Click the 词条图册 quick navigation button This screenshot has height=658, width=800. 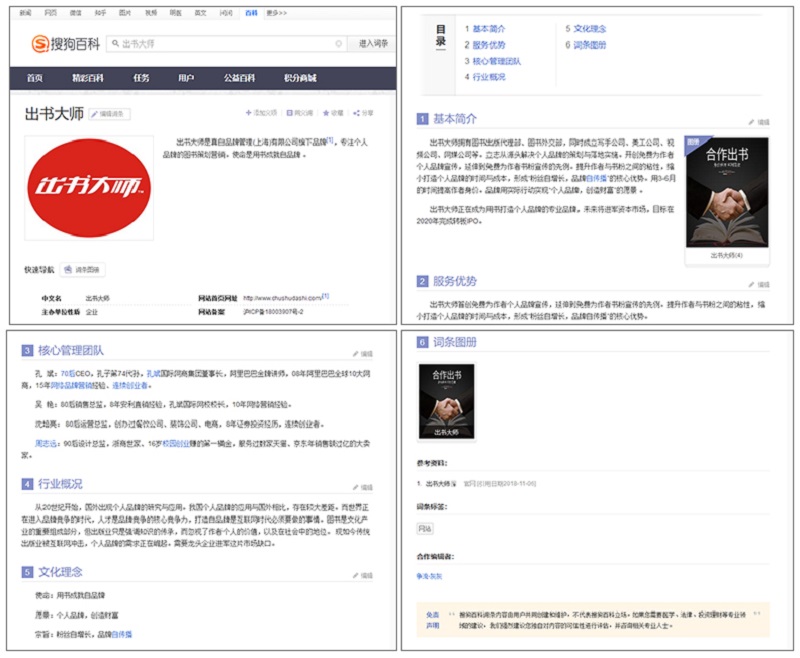[82, 270]
